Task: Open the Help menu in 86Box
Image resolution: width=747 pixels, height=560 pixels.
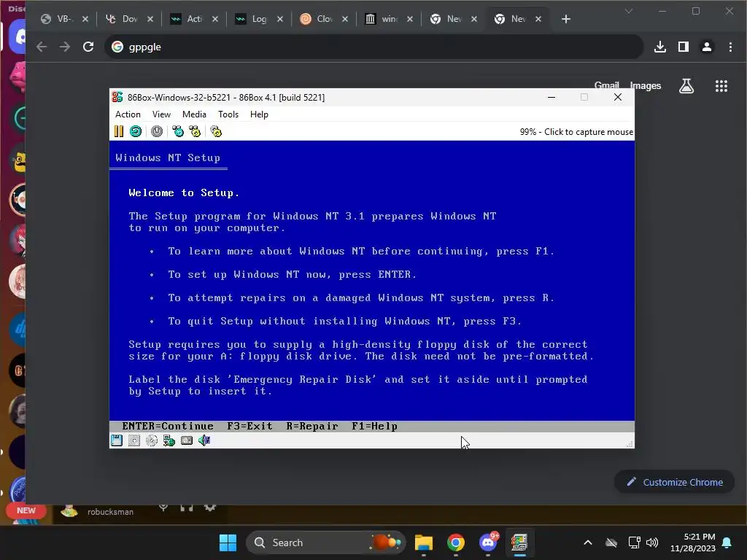Action: [x=259, y=114]
